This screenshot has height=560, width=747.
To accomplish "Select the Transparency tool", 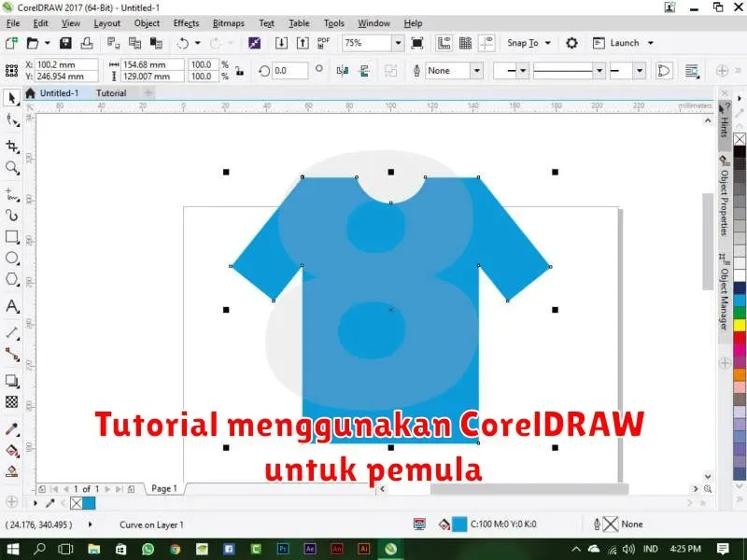I will click(12, 402).
